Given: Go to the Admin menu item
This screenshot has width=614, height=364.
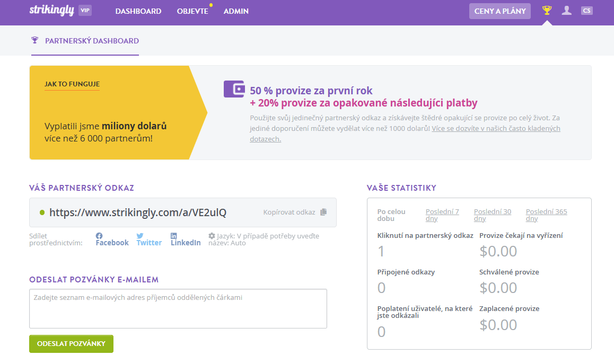Looking at the screenshot, I should coord(236,11).
